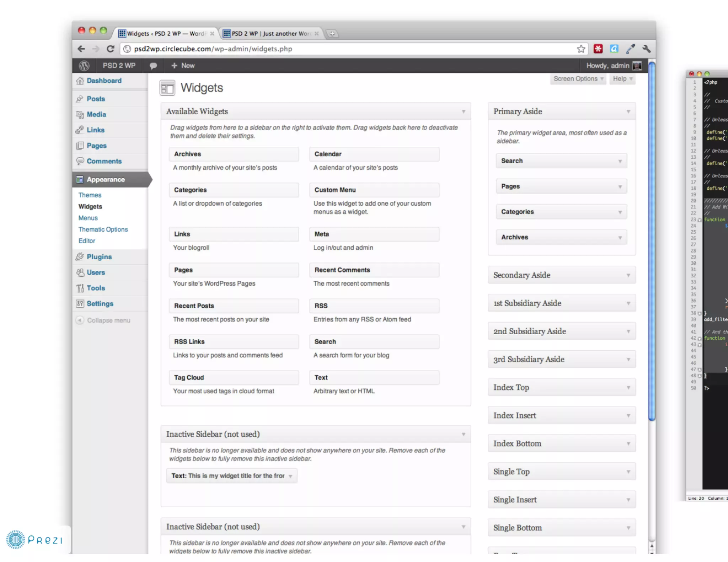The height and width of the screenshot is (562, 728).
Task: Click the comments bubble in admin bar
Action: pos(153,66)
